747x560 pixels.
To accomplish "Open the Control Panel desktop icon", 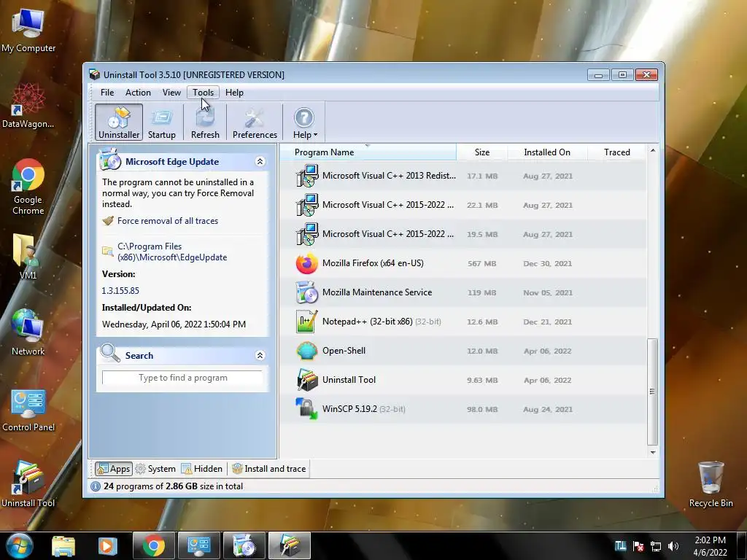I will (28, 410).
